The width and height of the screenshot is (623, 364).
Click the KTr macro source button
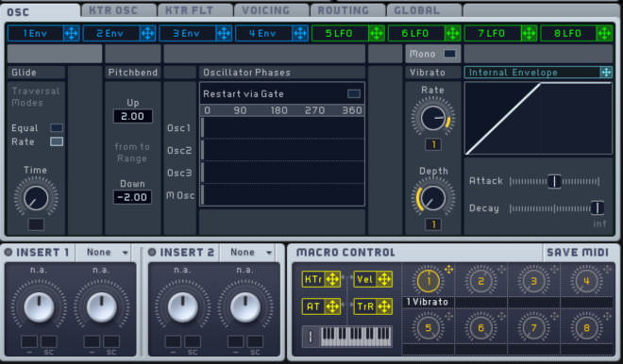click(x=321, y=279)
